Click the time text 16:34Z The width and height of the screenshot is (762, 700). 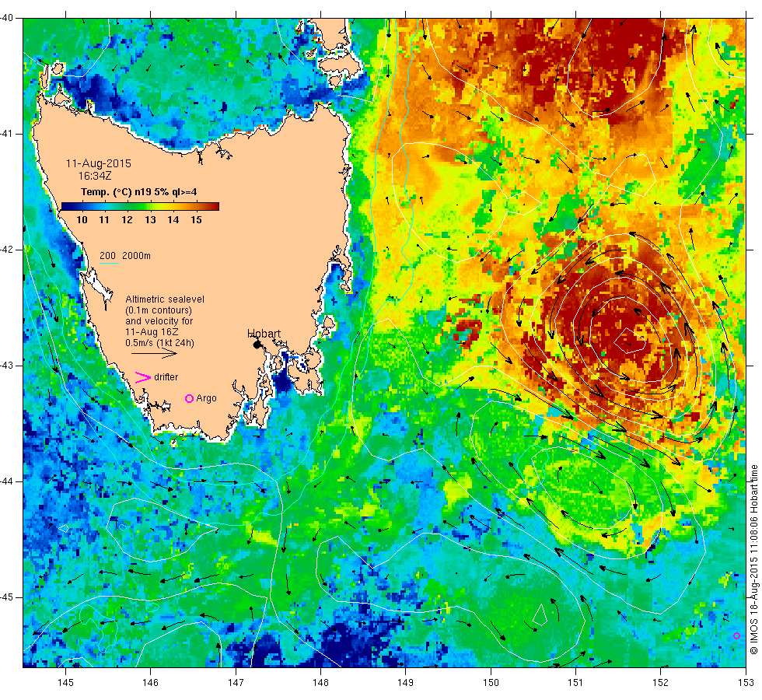pos(95,176)
